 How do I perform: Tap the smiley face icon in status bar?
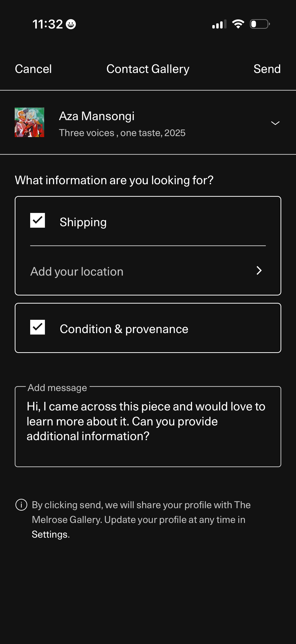(x=71, y=24)
